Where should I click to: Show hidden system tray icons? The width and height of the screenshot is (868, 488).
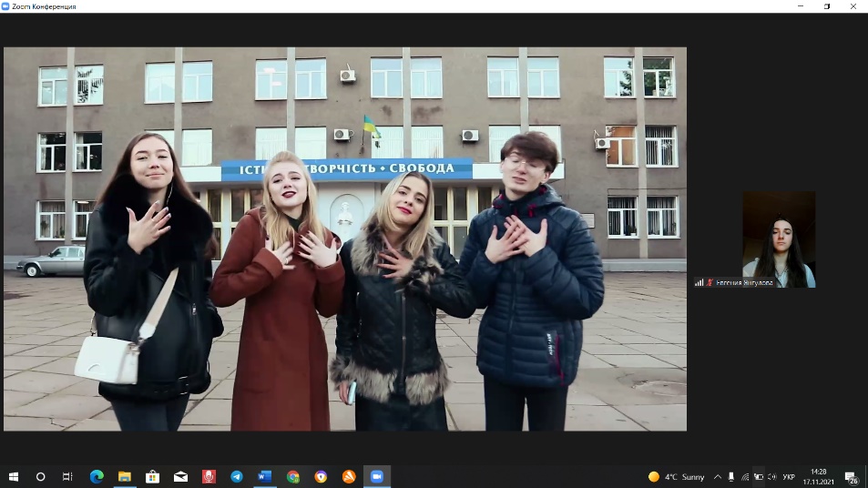pos(718,476)
